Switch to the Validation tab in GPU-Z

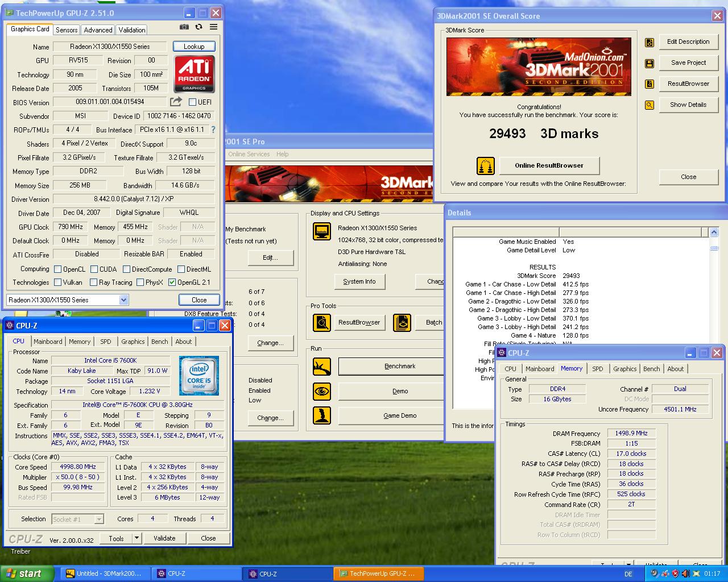132,30
